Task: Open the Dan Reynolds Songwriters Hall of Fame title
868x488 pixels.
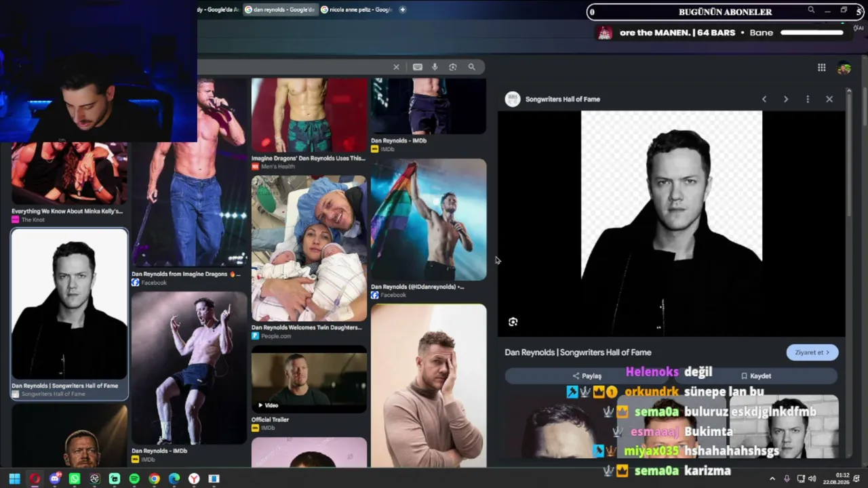Action: pos(578,352)
